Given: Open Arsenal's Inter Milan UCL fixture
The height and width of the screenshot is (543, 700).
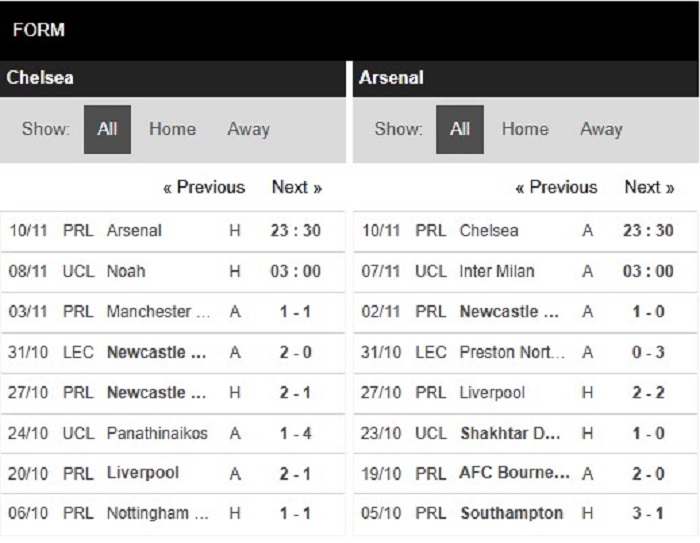Looking at the screenshot, I should [x=525, y=272].
